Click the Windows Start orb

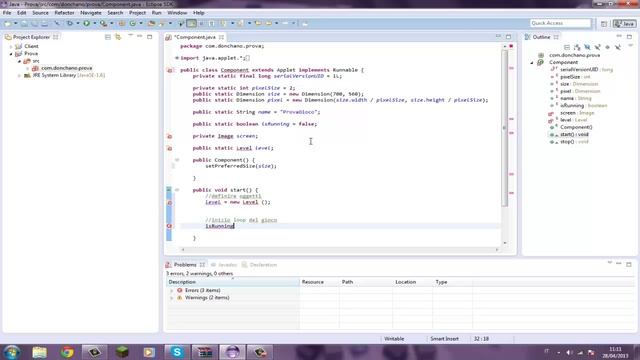(12, 352)
